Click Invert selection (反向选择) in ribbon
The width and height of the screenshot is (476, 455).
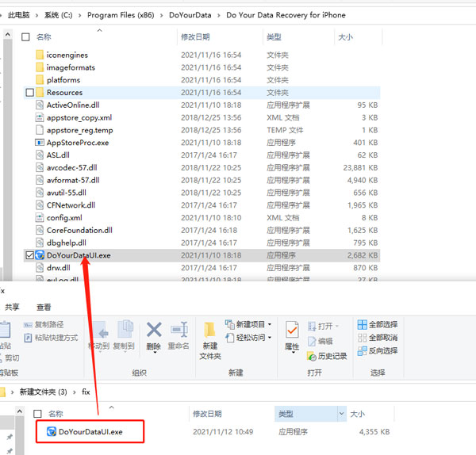378,350
